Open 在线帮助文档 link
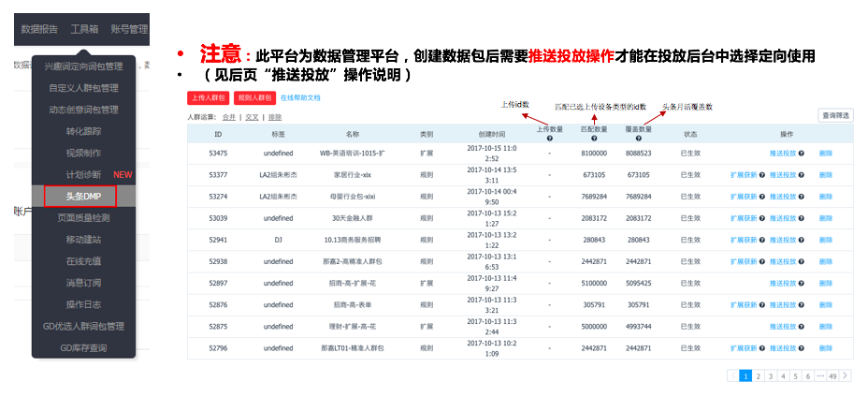Image resolution: width=868 pixels, height=397 pixels. point(300,97)
